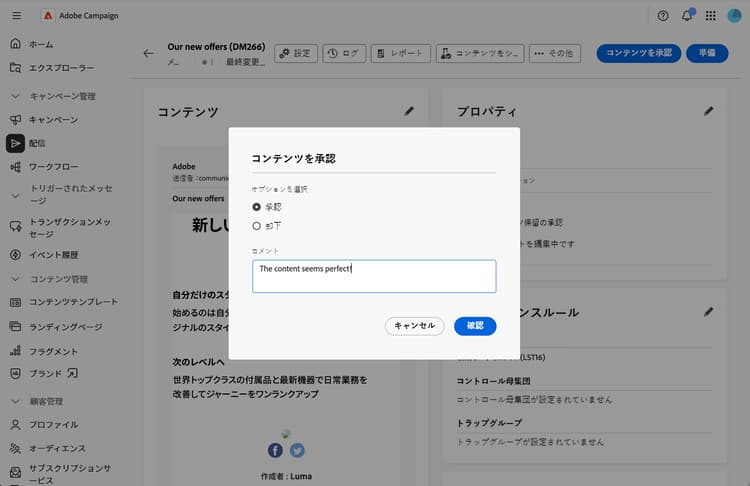
Task: Click the ブランド sidebar icon
Action: (x=15, y=374)
